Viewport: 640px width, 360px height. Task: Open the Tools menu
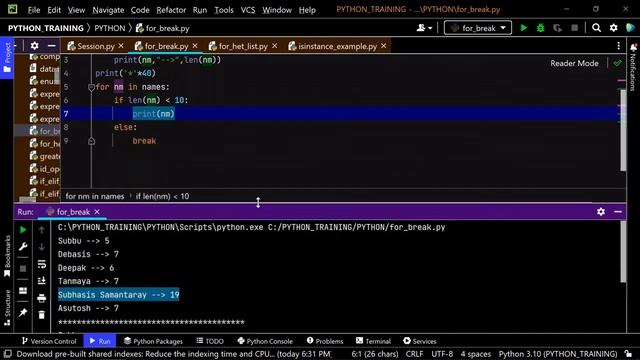(x=224, y=10)
